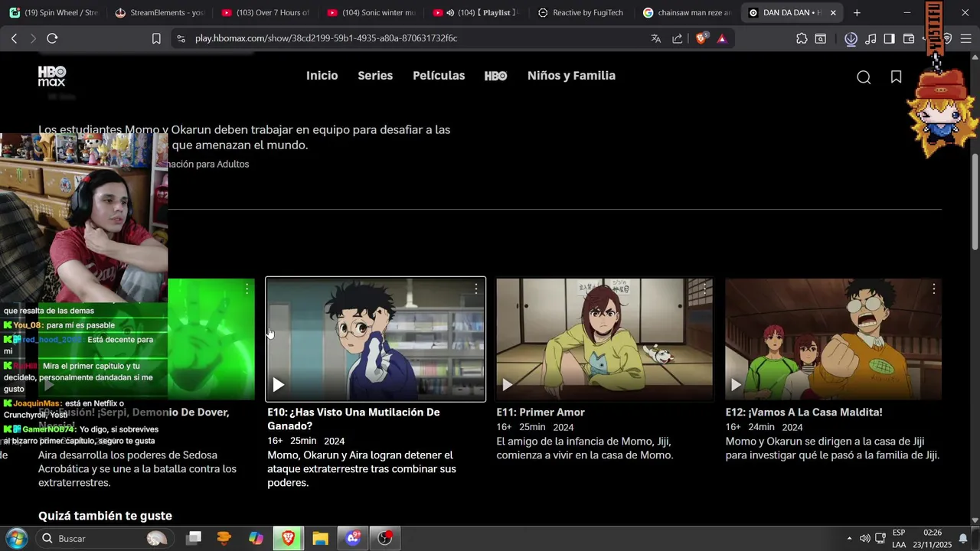View site information icon beside URL
The width and height of the screenshot is (980, 551).
[181, 38]
